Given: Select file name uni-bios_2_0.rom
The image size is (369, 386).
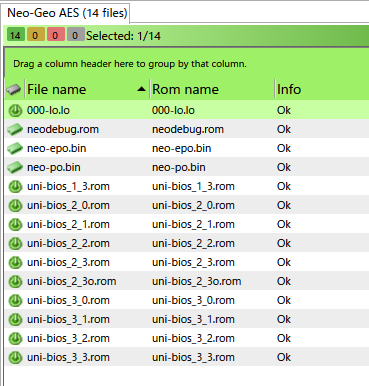Looking at the screenshot, I should coord(68,205).
